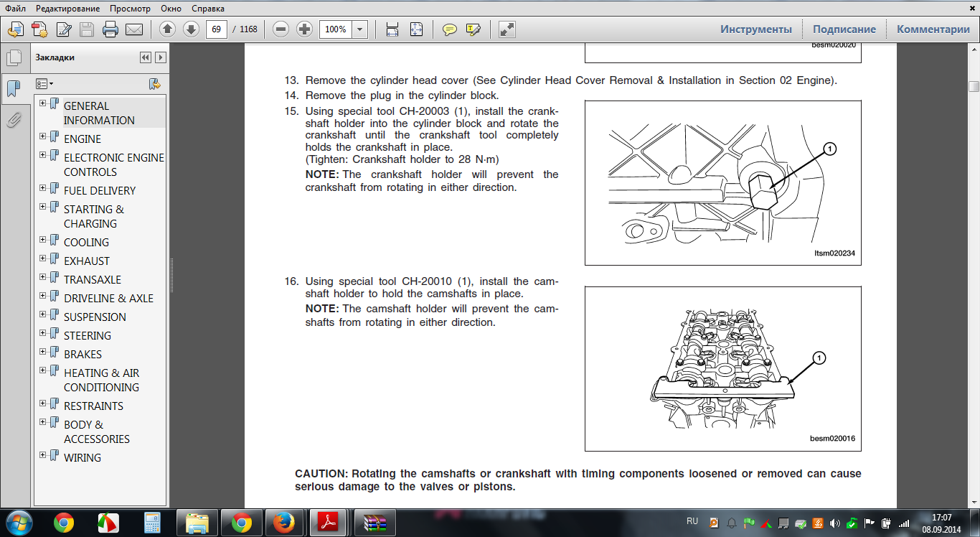Image resolution: width=980 pixels, height=537 pixels.
Task: Select the DRIVELINE & AXLE bookmark
Action: pyautogui.click(x=108, y=299)
